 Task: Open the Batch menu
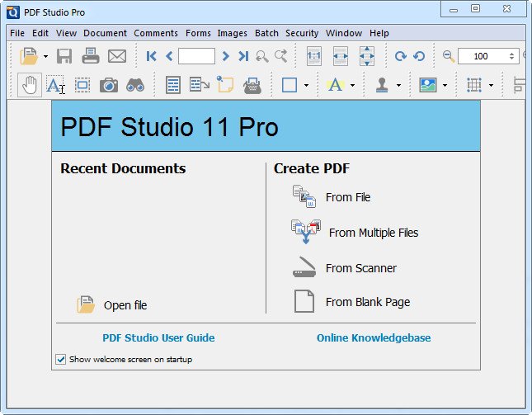coord(266,33)
